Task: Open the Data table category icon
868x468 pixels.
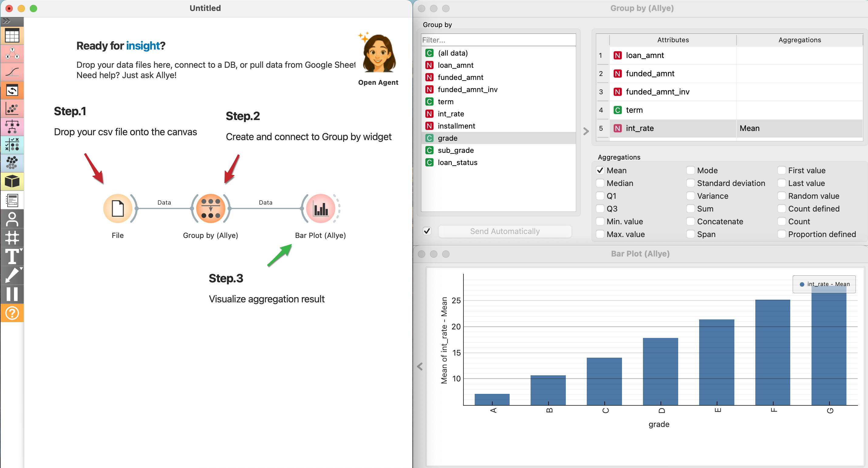Action: coord(12,35)
